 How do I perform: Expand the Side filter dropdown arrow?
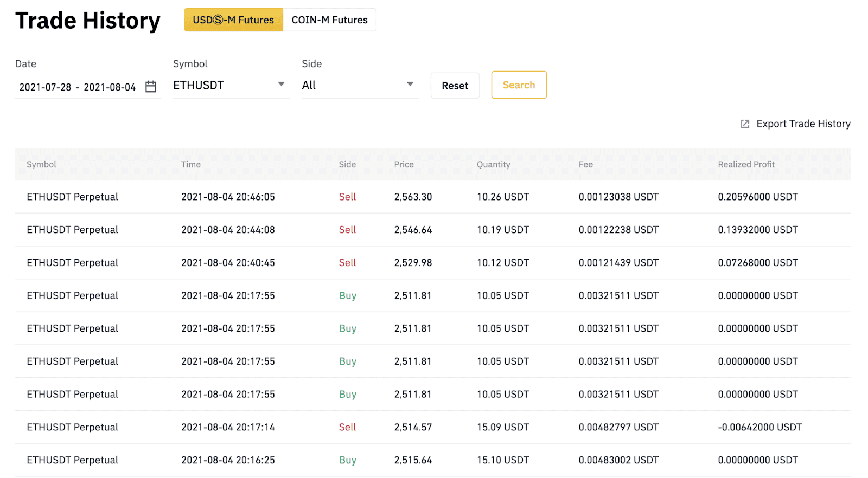point(410,85)
